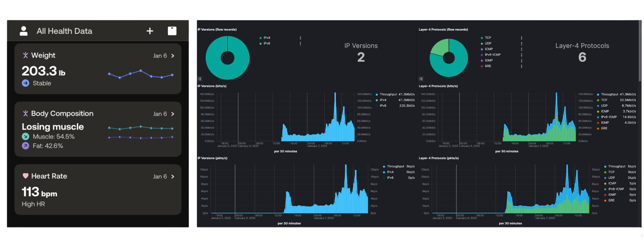Click the Layer-4 Protocols (pkts/s) panel title

(439, 158)
